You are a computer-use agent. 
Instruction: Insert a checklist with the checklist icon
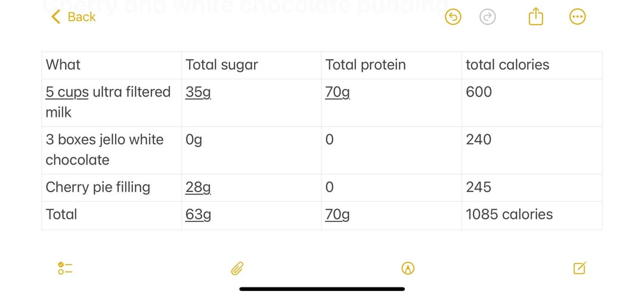[x=65, y=268]
